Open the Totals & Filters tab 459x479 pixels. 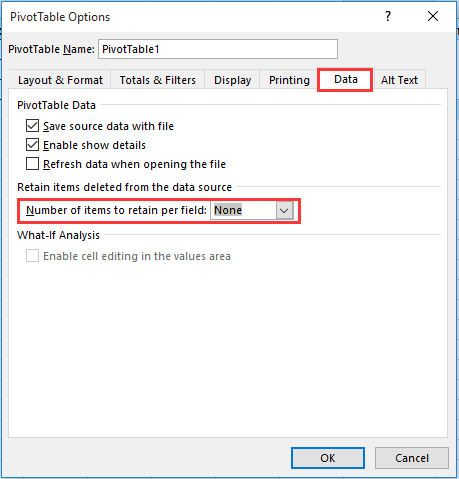pyautogui.click(x=158, y=80)
